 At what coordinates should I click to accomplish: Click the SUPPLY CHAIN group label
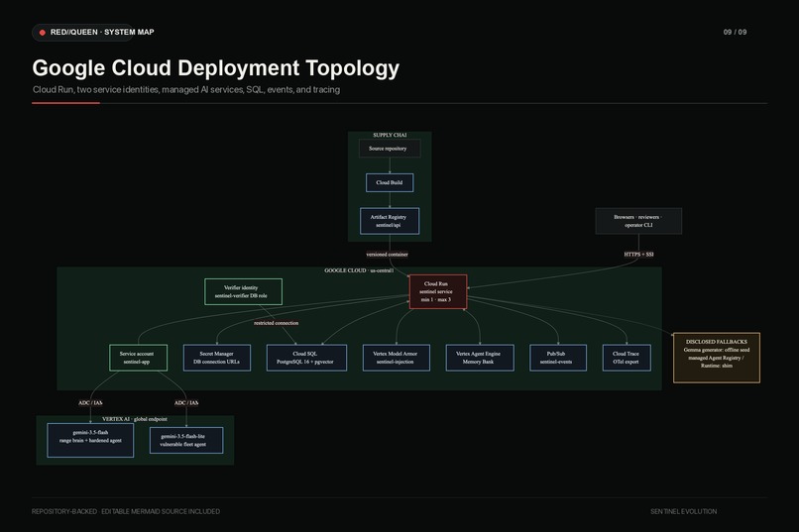[390, 135]
